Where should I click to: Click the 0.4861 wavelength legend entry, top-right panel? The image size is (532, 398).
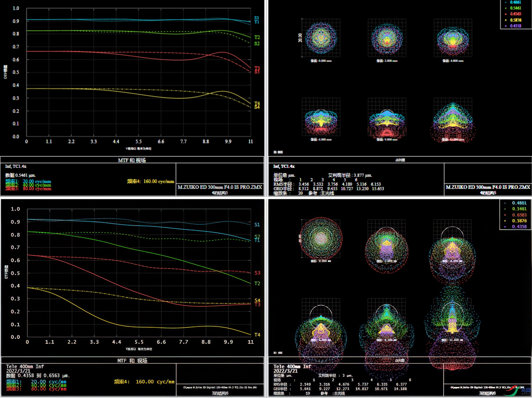515,2
